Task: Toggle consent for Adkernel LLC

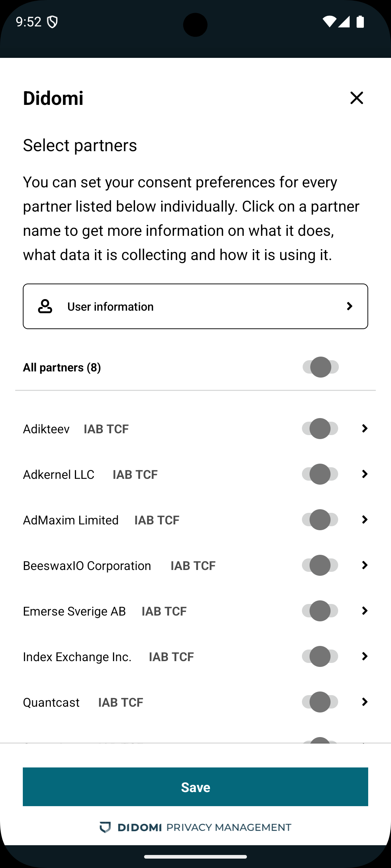Action: pos(320,474)
